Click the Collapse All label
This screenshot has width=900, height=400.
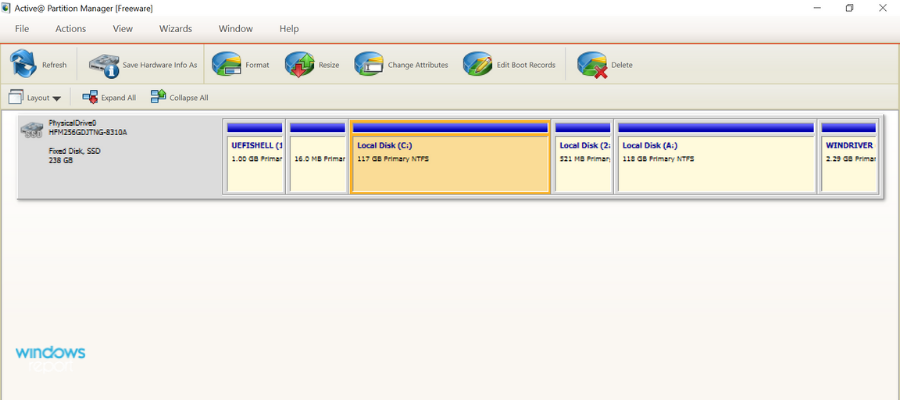coord(189,98)
